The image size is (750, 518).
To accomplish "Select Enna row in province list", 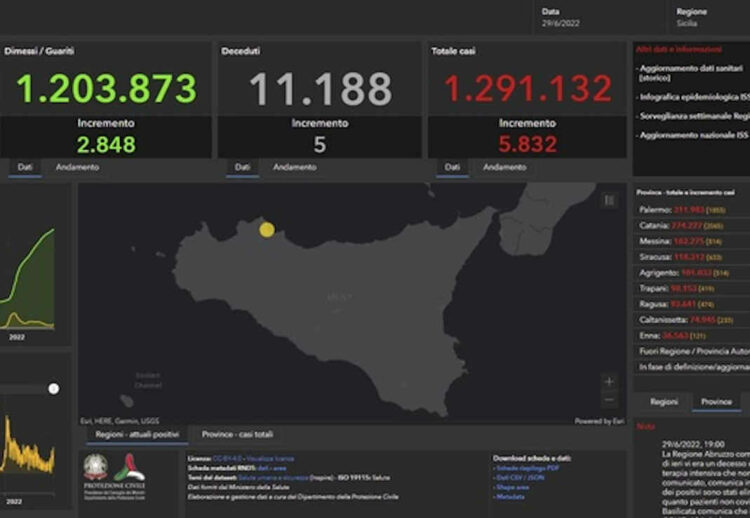I will coord(692,336).
